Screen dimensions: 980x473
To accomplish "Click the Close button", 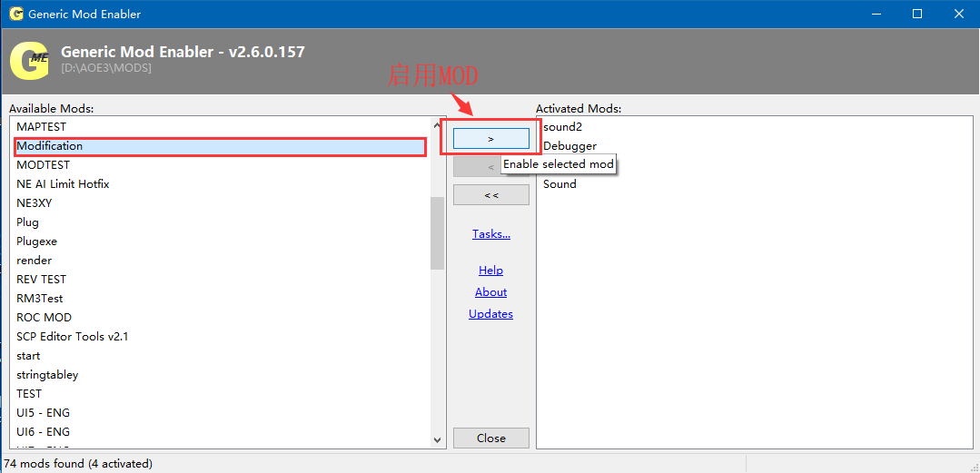I will coord(490,438).
